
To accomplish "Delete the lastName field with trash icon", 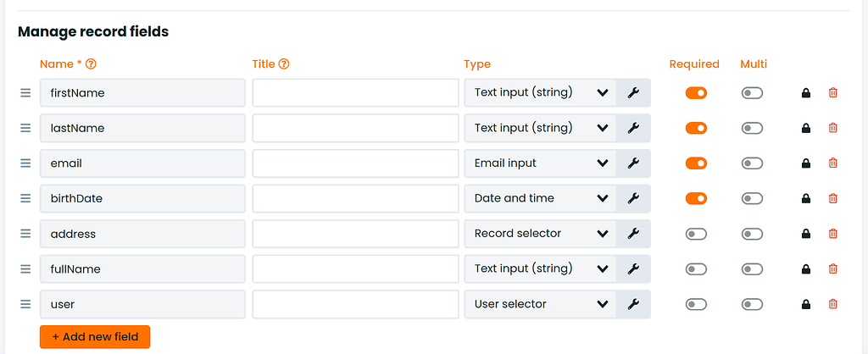I will [832, 128].
